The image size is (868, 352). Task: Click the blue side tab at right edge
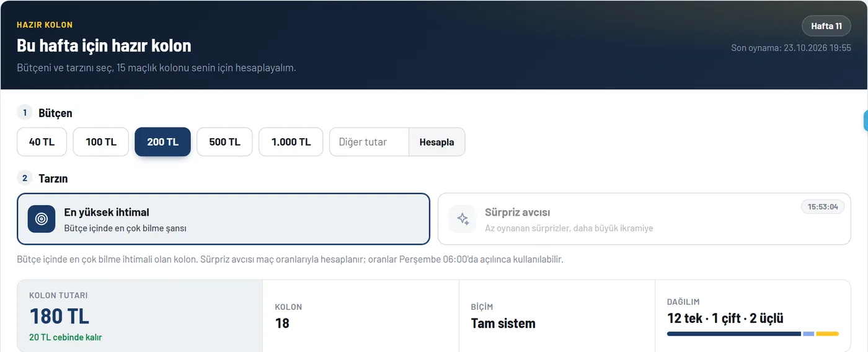click(866, 121)
